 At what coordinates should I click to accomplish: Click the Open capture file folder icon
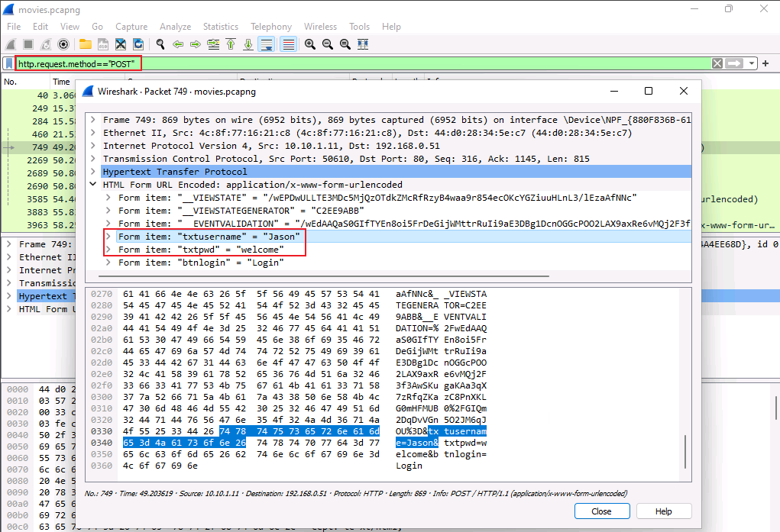[x=85, y=44]
